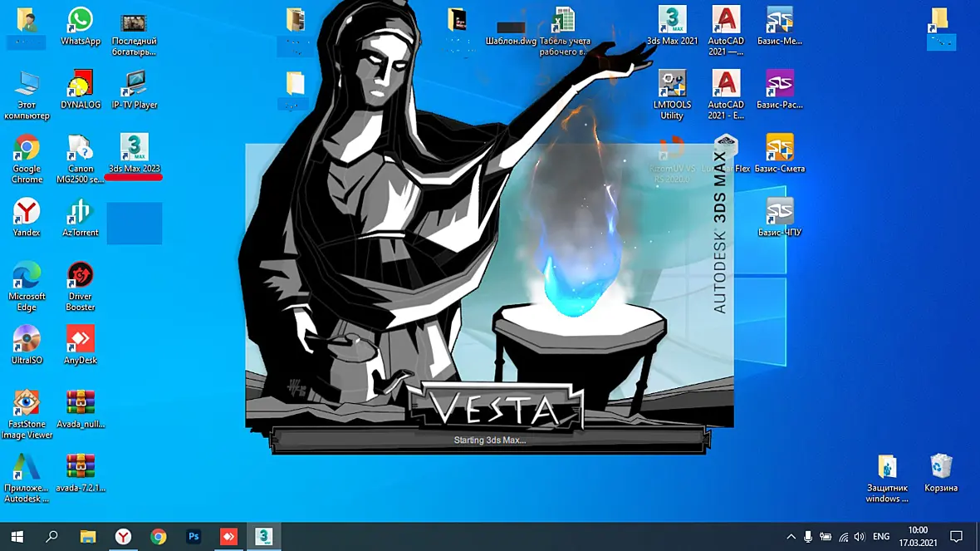Viewport: 980px width, 551px height.
Task: Open LMTOOLS Utility shortcut
Action: (x=672, y=95)
